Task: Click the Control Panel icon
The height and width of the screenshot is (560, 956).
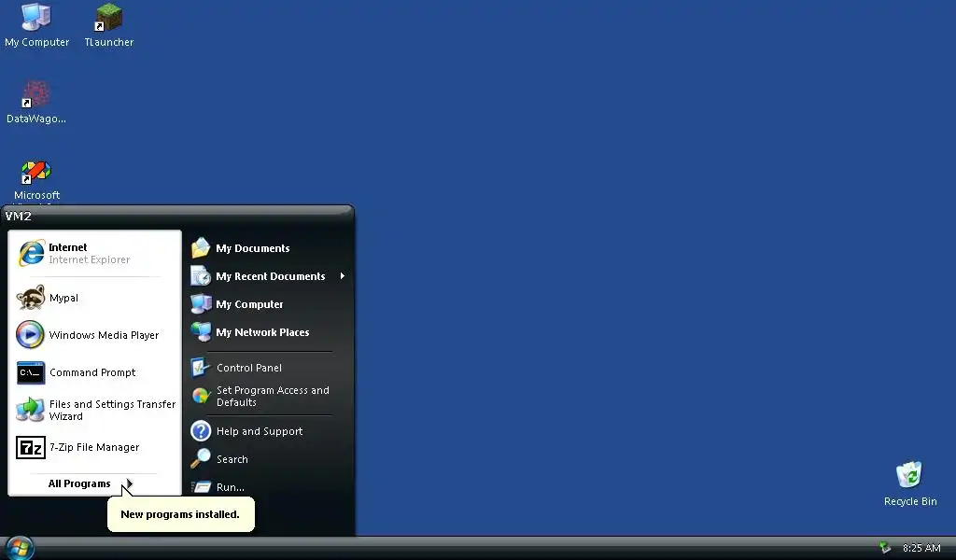Action: click(201, 368)
